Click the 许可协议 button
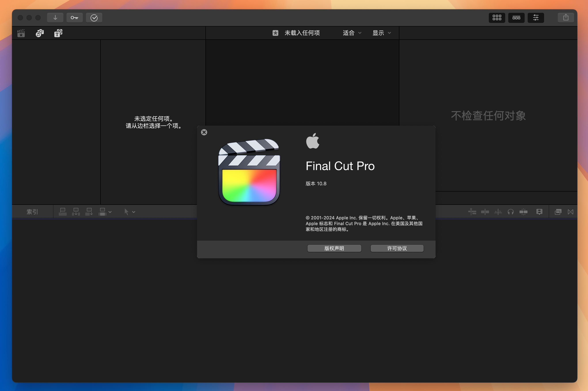Viewport: 588px width, 391px height. pos(397,248)
